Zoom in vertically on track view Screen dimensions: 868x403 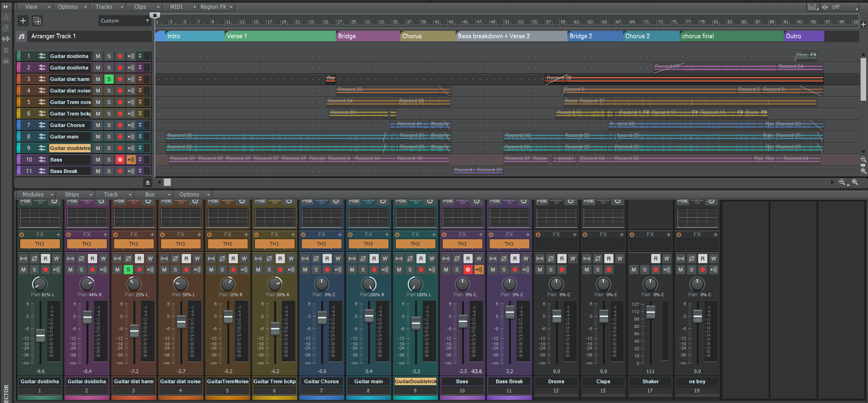[x=863, y=171]
